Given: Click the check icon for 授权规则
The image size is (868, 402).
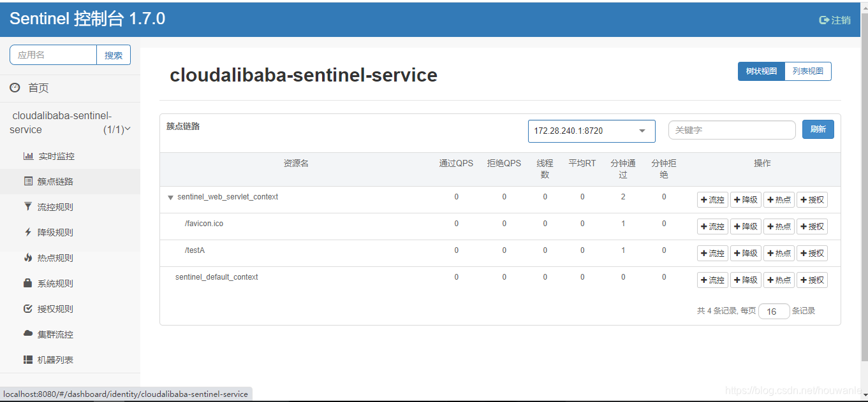Looking at the screenshot, I should click(27, 309).
